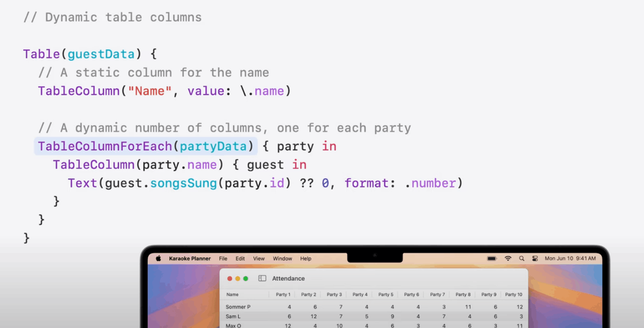The width and height of the screenshot is (644, 328).
Task: Zoom the Attendance window with the green button
Action: click(246, 278)
